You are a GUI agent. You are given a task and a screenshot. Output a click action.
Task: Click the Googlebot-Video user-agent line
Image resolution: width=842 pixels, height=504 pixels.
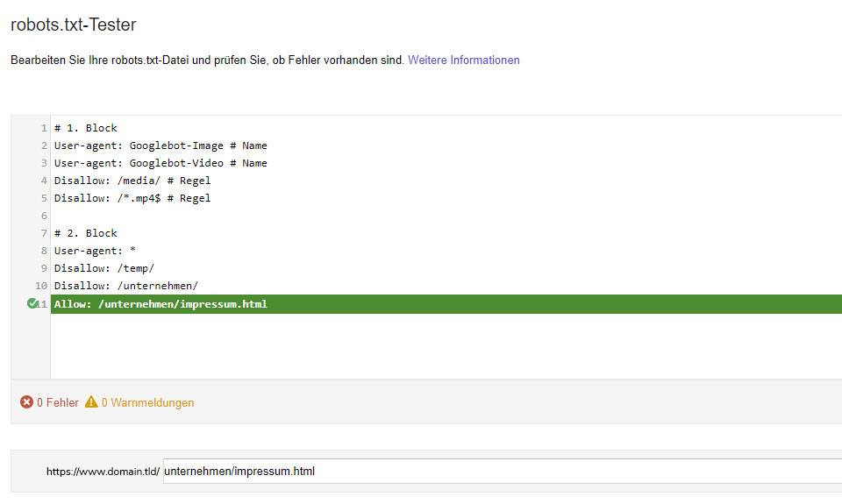[161, 163]
